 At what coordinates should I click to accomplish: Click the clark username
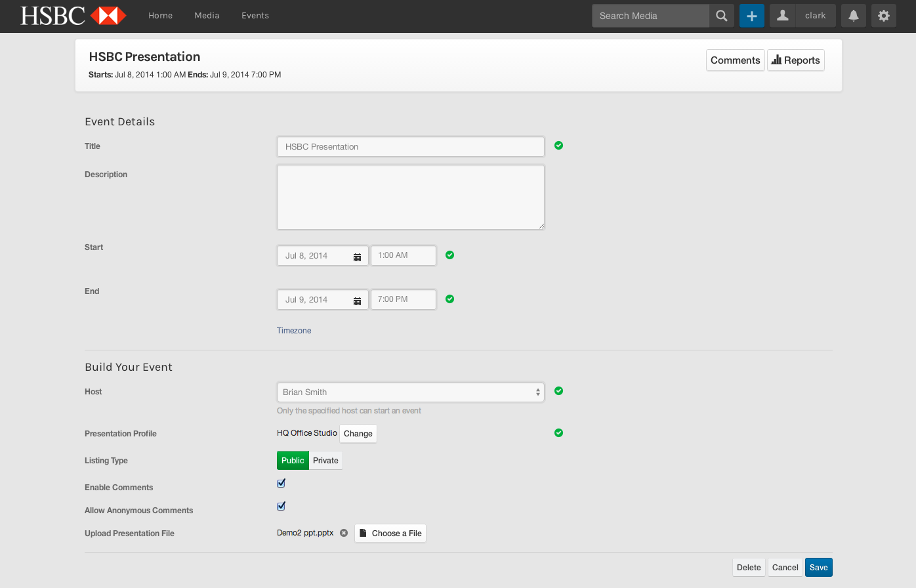coord(816,16)
